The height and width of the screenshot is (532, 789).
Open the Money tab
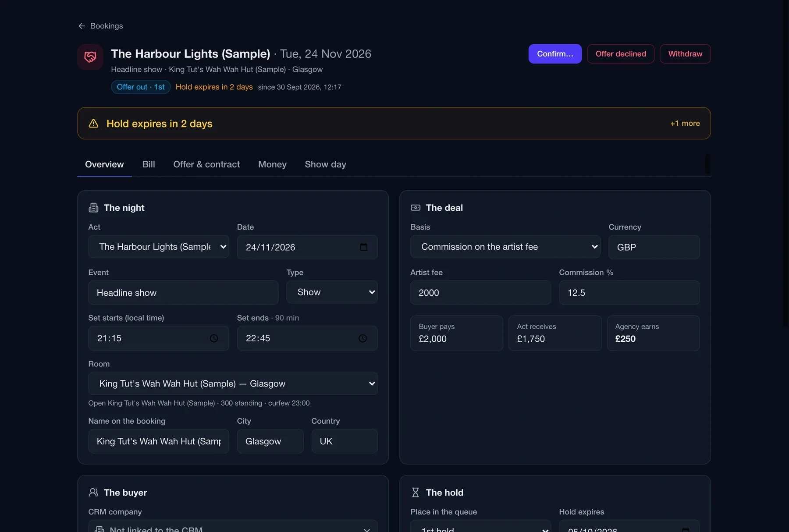[x=272, y=164]
